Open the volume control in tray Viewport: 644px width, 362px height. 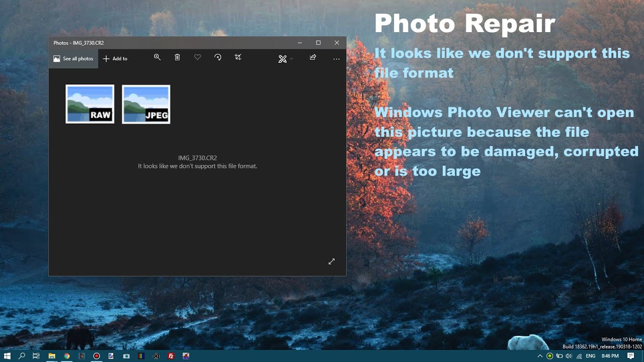[569, 356]
